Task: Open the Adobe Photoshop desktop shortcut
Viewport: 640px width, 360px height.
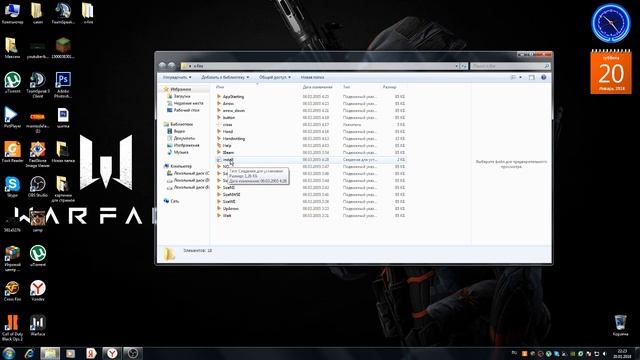Action: coord(63,84)
